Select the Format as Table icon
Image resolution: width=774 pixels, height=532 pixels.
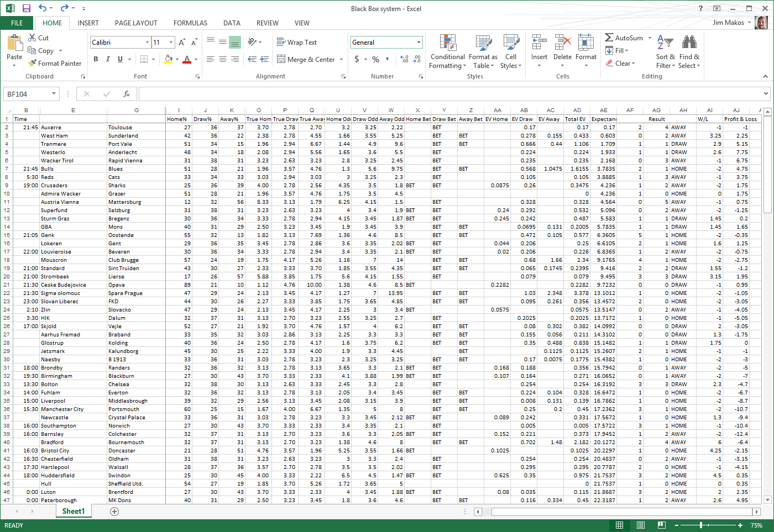(483, 51)
